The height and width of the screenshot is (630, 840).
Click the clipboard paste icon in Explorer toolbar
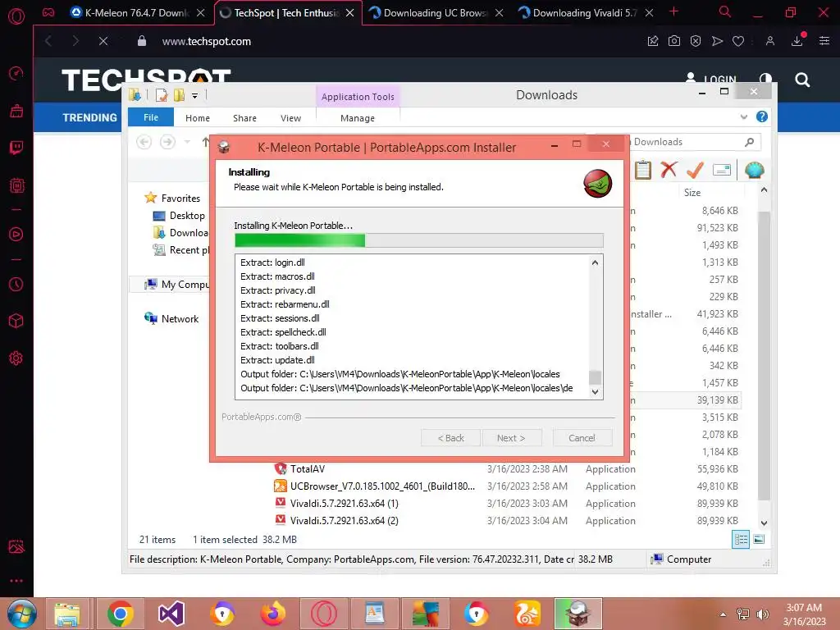tap(643, 170)
